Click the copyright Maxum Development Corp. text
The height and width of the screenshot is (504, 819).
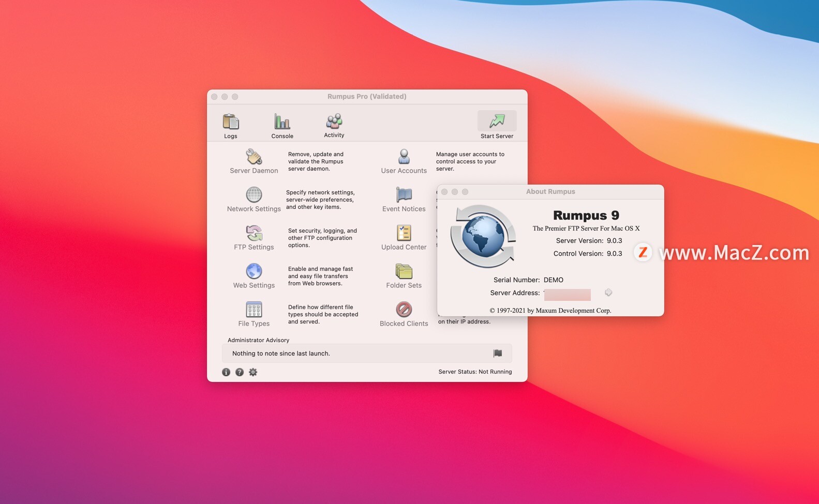pos(550,311)
